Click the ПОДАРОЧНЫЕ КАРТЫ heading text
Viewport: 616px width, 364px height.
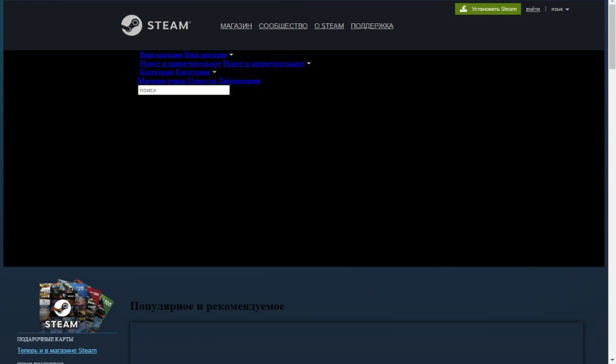(x=45, y=340)
